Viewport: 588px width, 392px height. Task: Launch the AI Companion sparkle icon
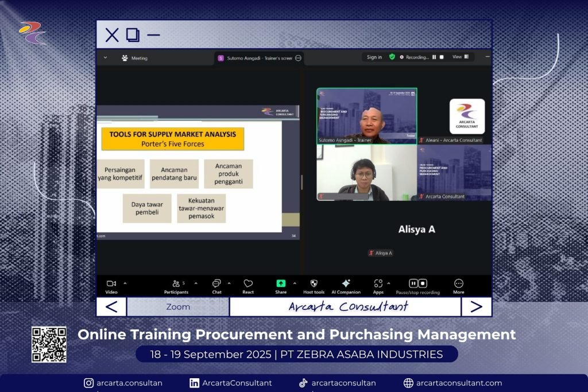tap(346, 284)
